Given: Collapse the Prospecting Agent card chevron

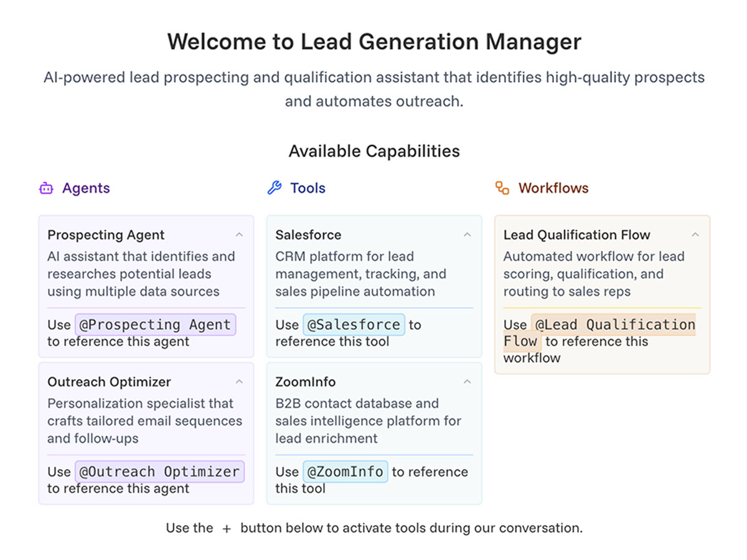Looking at the screenshot, I should tap(239, 235).
